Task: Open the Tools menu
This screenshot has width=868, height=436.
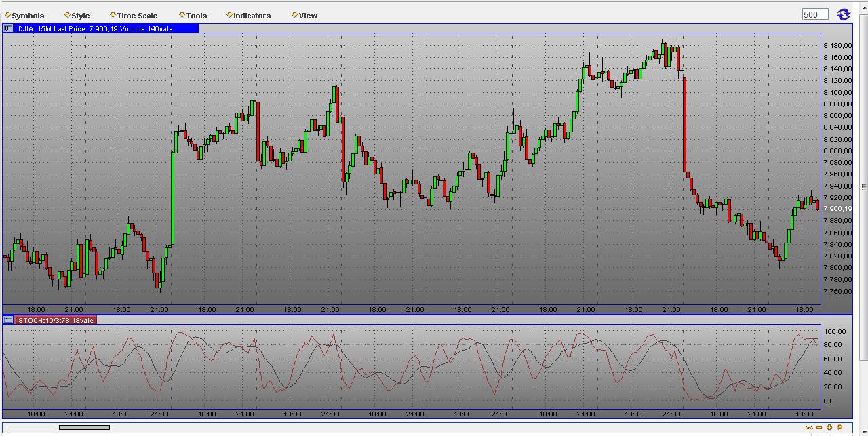Action: coord(197,15)
